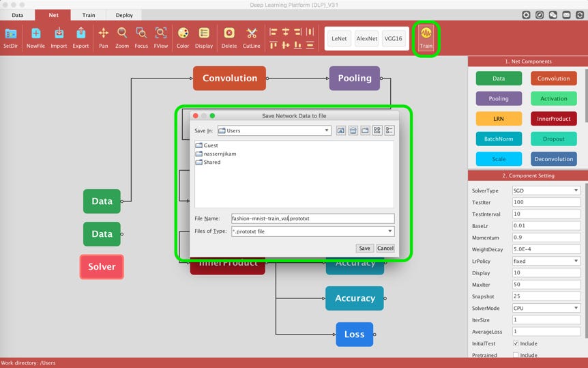The image size is (588, 368).
Task: Expand the Save In Users dropdown
Action: pos(274,130)
